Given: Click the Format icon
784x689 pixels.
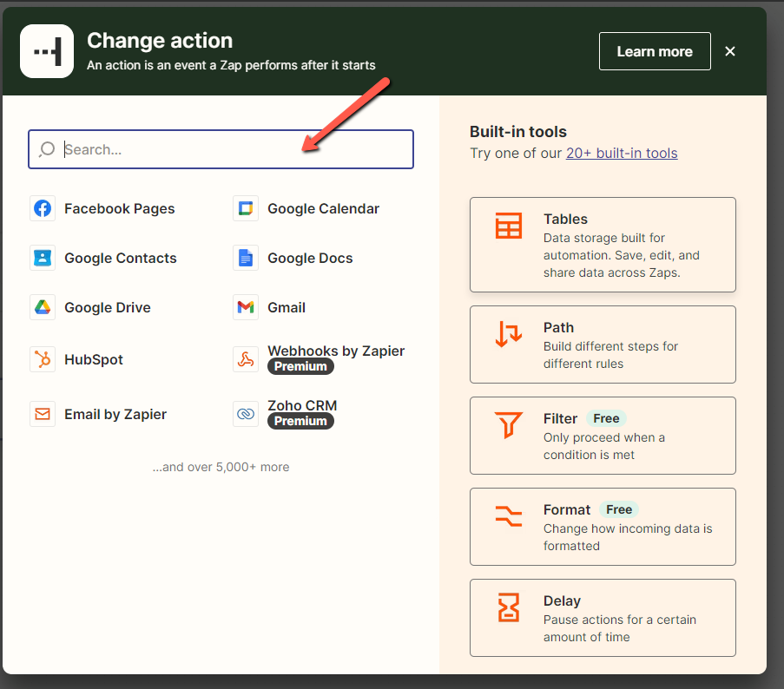Looking at the screenshot, I should 509,516.
